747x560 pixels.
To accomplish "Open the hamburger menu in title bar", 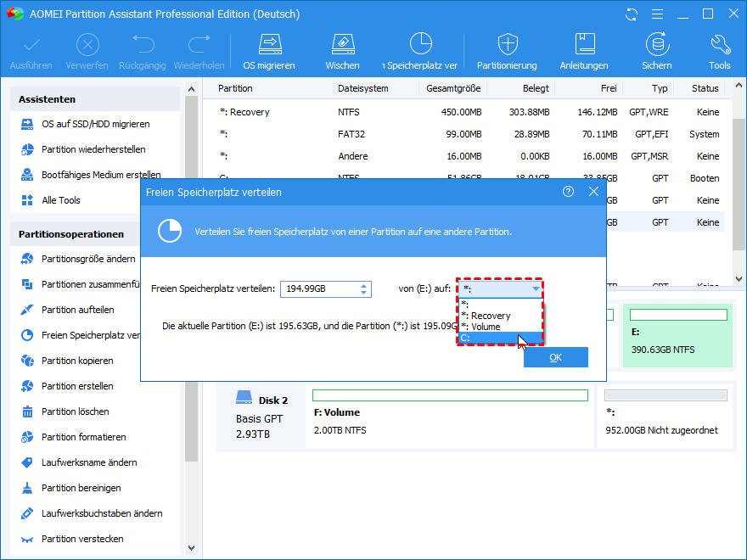I will coord(657,14).
